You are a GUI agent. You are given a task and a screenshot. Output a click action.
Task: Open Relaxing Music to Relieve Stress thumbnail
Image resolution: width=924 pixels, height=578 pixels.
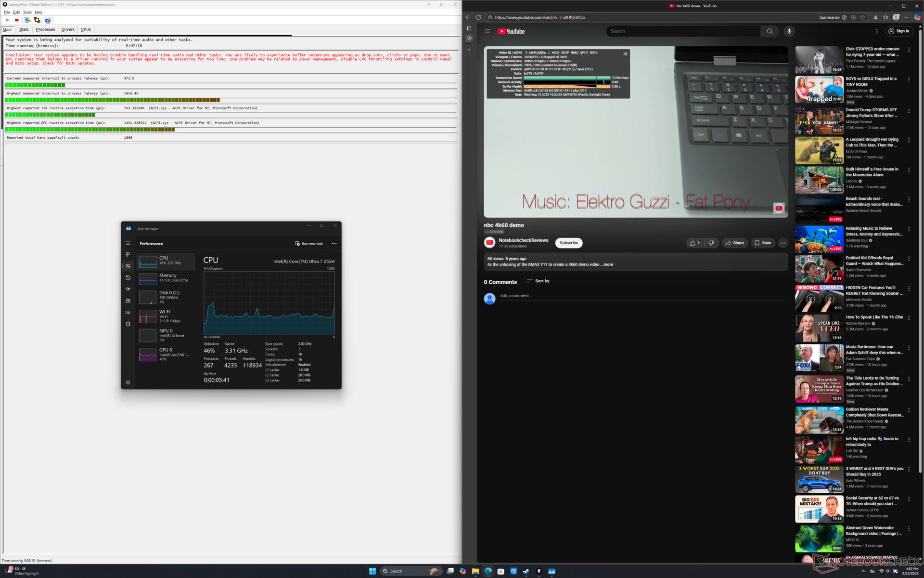[x=819, y=239]
